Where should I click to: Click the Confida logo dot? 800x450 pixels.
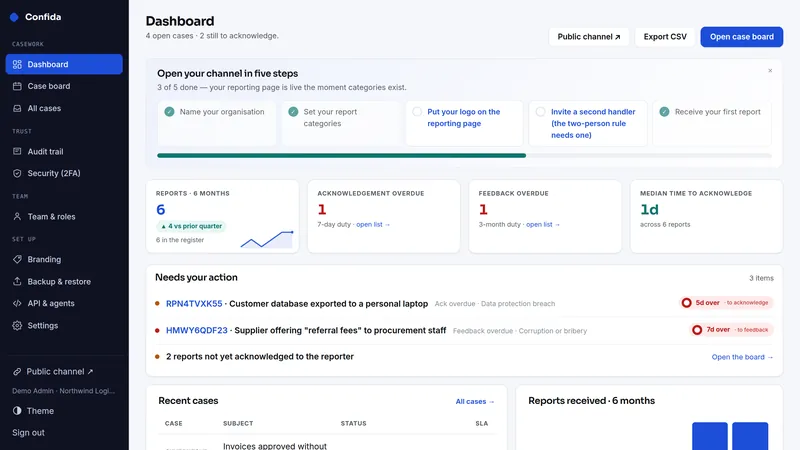click(14, 17)
